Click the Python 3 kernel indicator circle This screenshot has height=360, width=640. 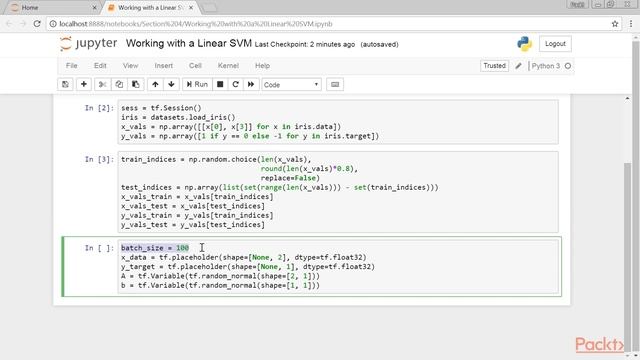pos(568,66)
